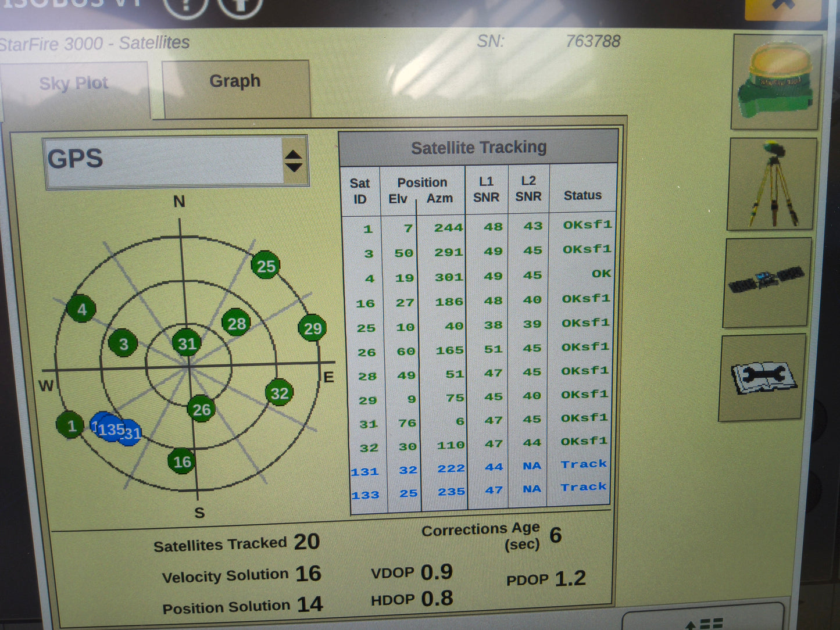
Task: Click elevation value 76
Action: tap(407, 423)
